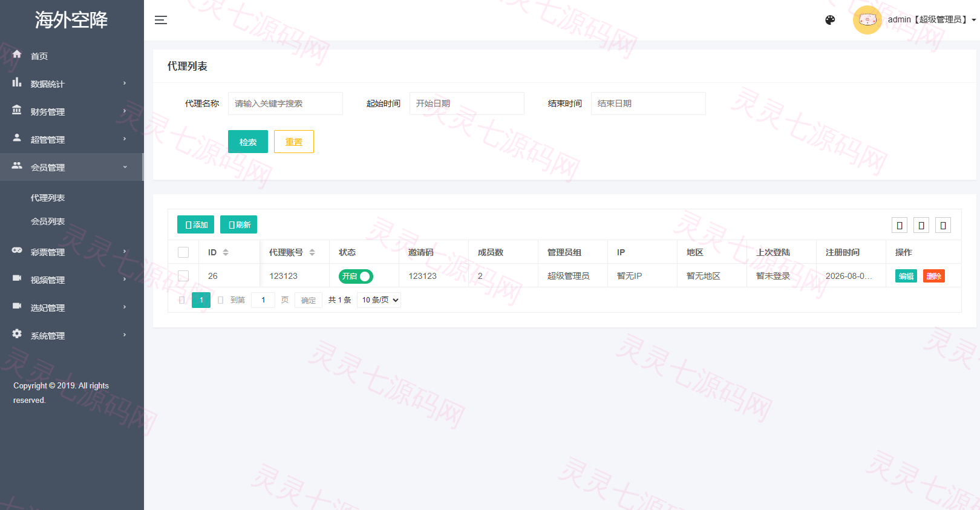Check the select-all header checkbox
980x510 pixels.
[x=183, y=252]
